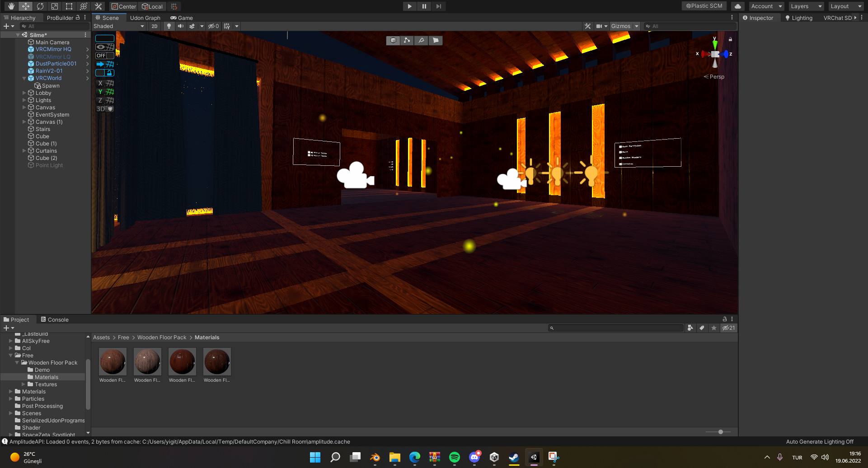
Task: Open the Gizmos dropdown
Action: pyautogui.click(x=624, y=26)
